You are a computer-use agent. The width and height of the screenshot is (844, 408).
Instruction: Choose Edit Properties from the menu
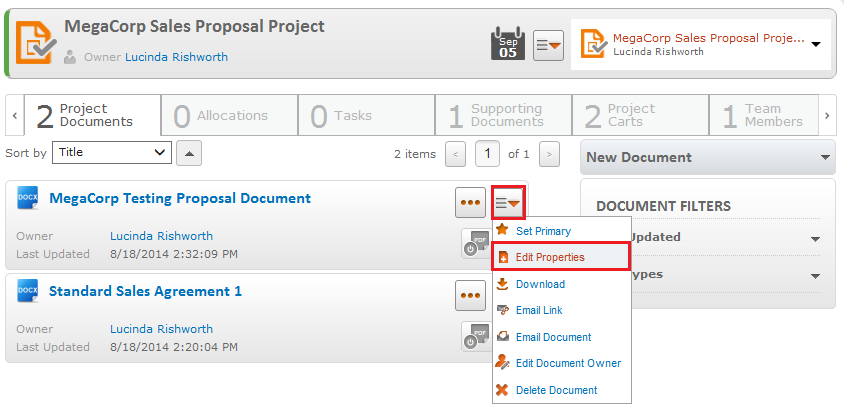click(561, 257)
